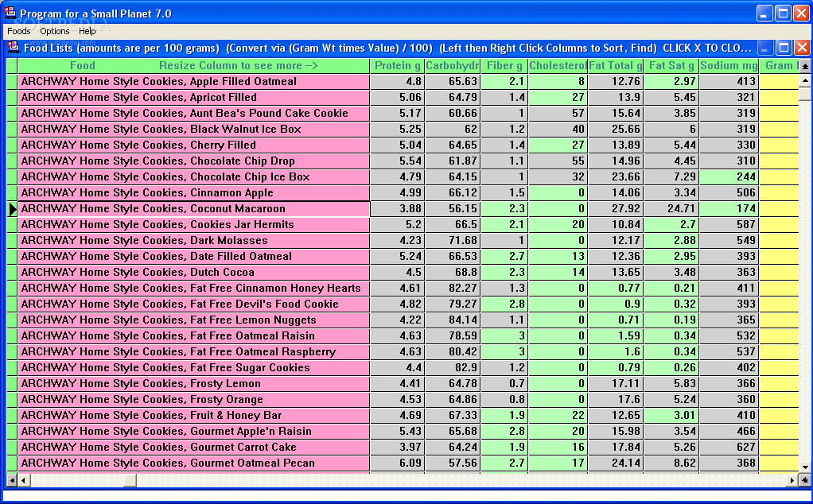Click the 27.92 total fat value
The image size is (813, 504).
coord(616,209)
